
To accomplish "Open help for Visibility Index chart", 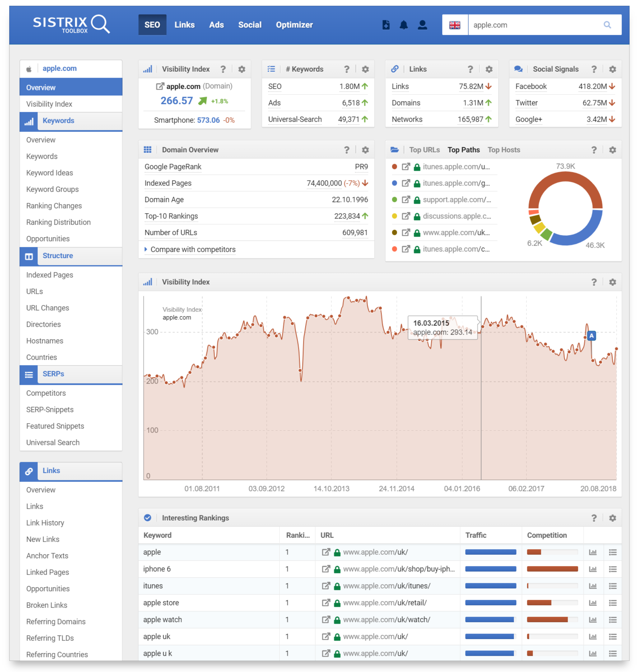I will [x=594, y=282].
